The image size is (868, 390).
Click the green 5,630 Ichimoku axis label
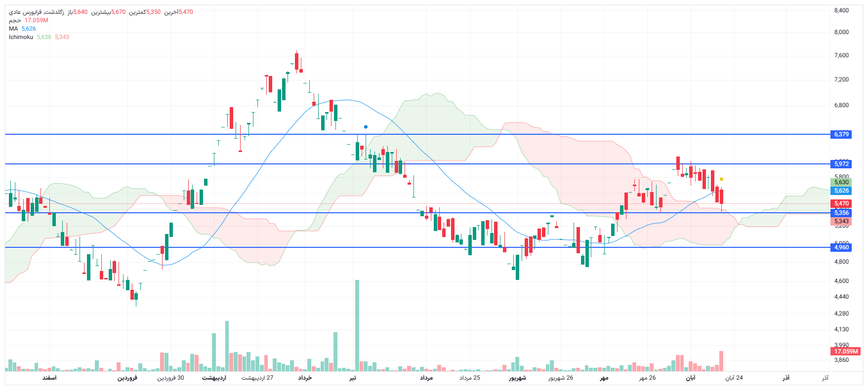841,182
